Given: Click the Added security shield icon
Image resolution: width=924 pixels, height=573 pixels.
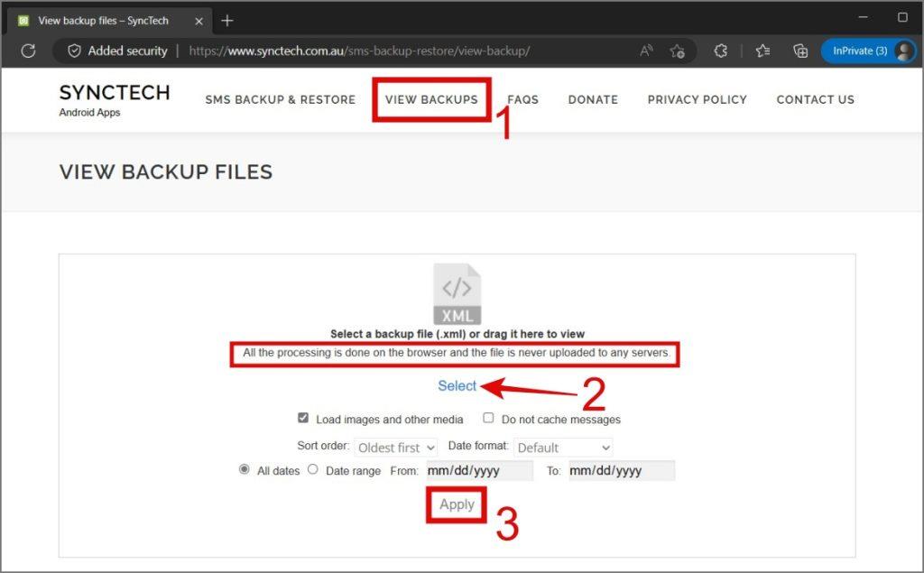Looking at the screenshot, I should [74, 51].
